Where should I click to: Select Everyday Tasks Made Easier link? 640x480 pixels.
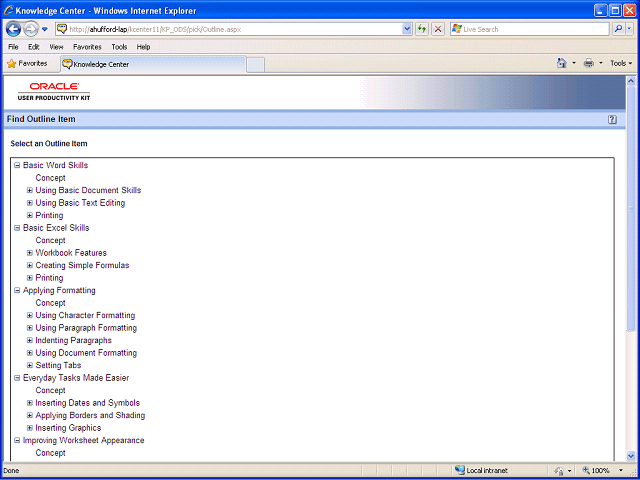[76, 378]
